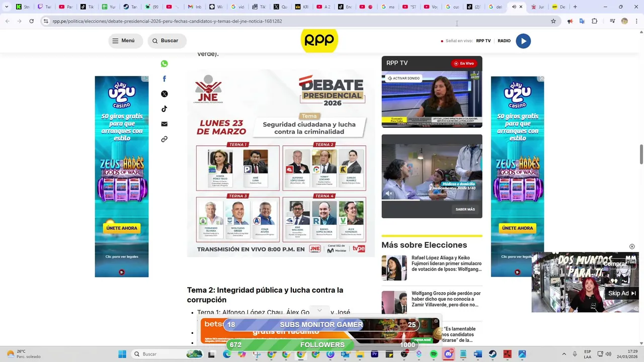644x362 pixels.
Task: Click ÚNETE AHORA on left casino ad
Action: [121, 228]
